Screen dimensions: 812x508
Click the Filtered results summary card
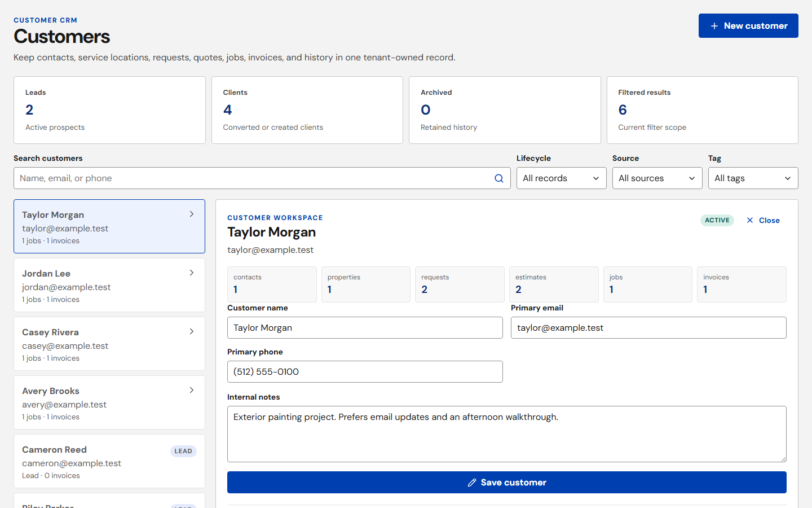coord(703,110)
